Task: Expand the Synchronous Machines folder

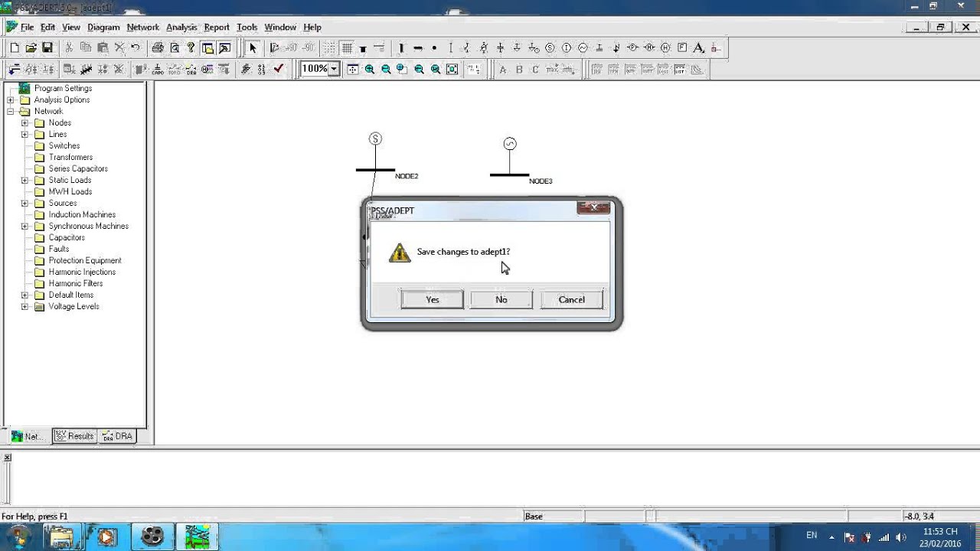Action: point(24,226)
